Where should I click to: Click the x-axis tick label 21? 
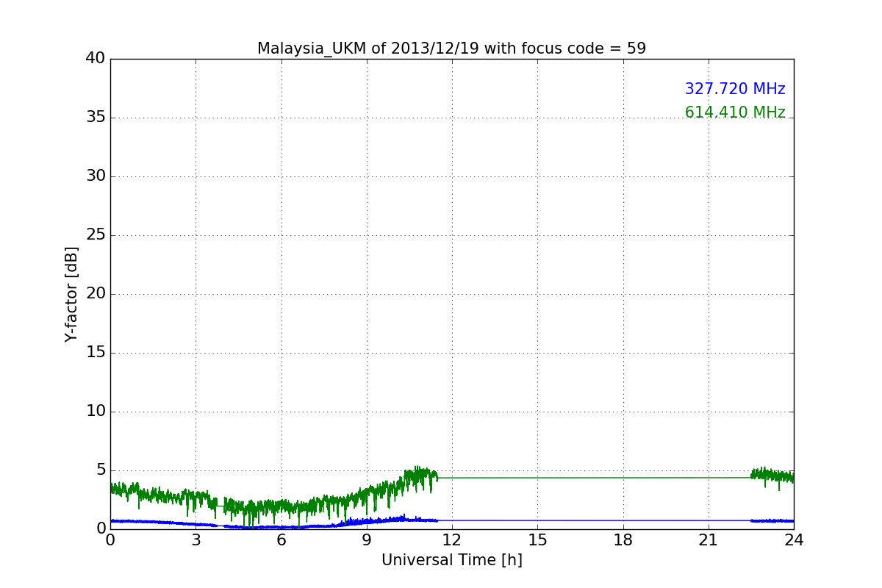point(709,540)
